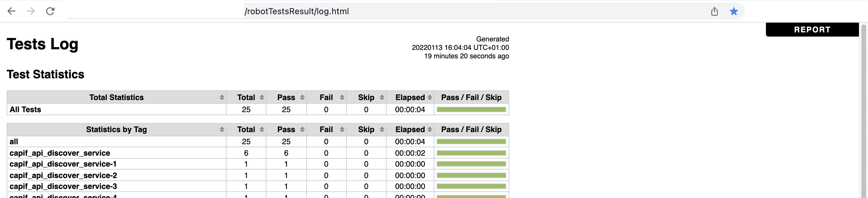Open the REPORT tab
This screenshot has width=868, height=198.
812,30
